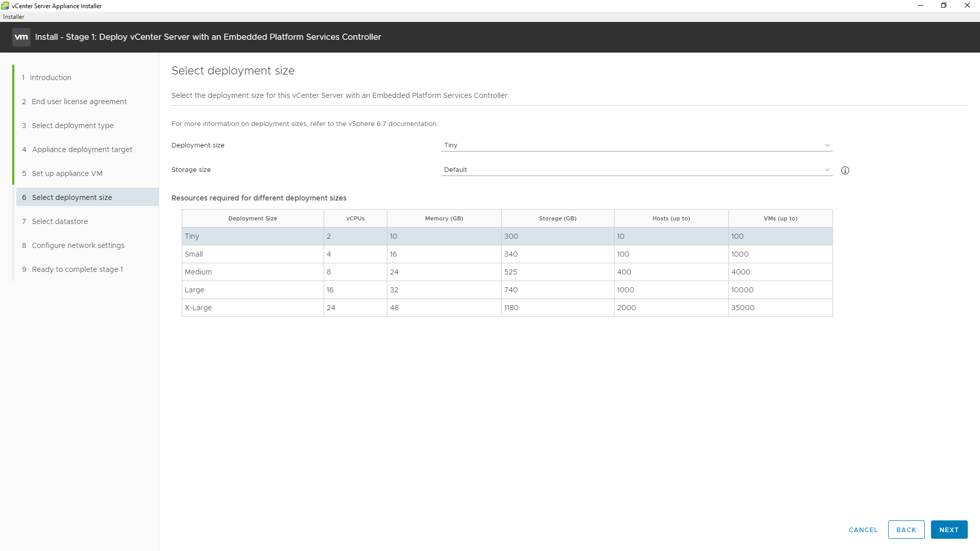
Task: Open Select deployment type step
Action: coord(72,126)
